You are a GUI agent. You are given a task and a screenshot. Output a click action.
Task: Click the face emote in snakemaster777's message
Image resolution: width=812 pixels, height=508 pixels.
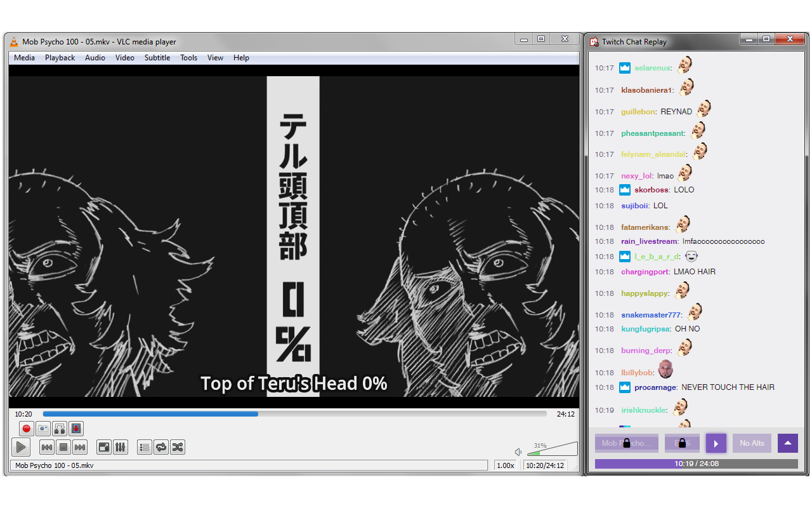pos(695,312)
